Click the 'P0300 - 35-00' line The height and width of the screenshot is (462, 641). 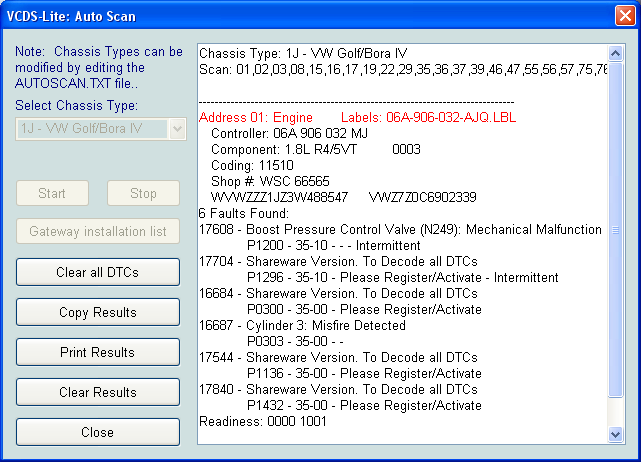pyautogui.click(x=364, y=309)
